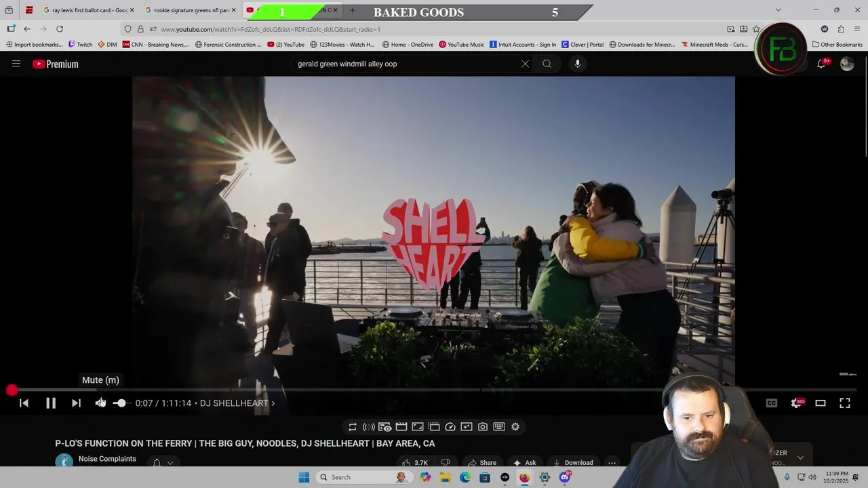
Task: Open the list all tabs chevron
Action: 778,10
